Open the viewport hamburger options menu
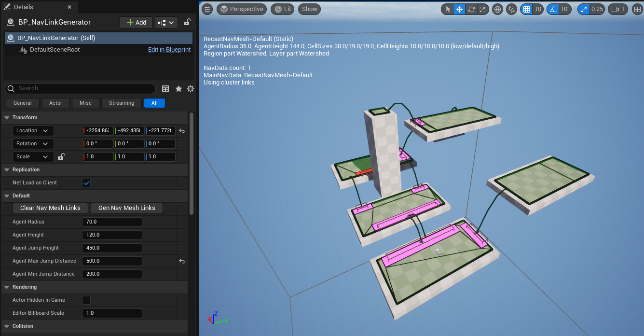Screen dimensions: 644x336 pyautogui.click(x=207, y=9)
